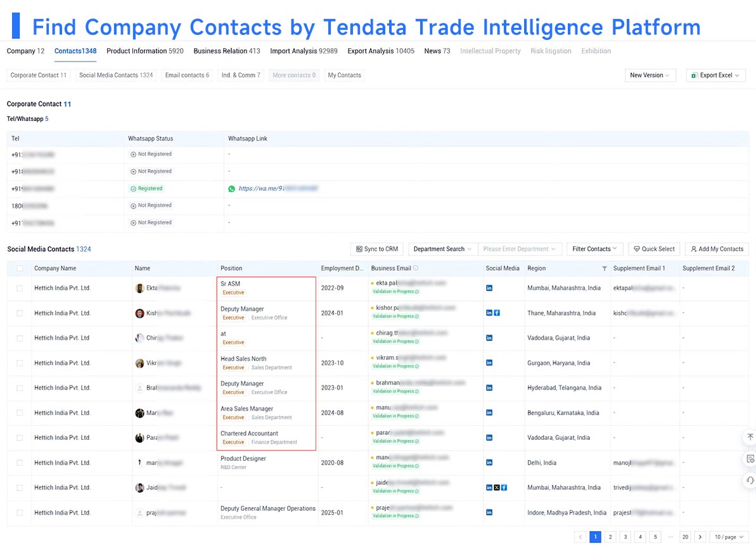
Task: Check the box for Sr ASM row
Action: 20,288
